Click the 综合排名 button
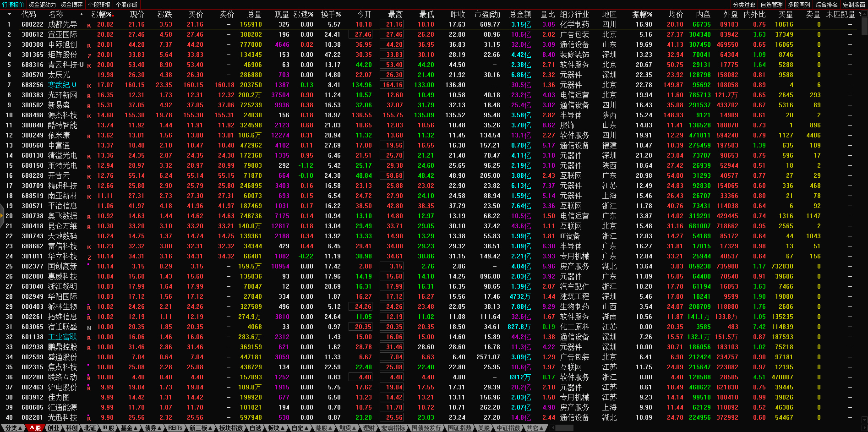This screenshot has width=868, height=432. click(826, 5)
